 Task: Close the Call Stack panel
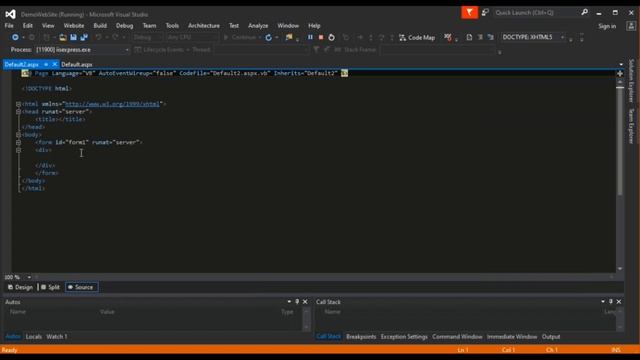coord(619,302)
